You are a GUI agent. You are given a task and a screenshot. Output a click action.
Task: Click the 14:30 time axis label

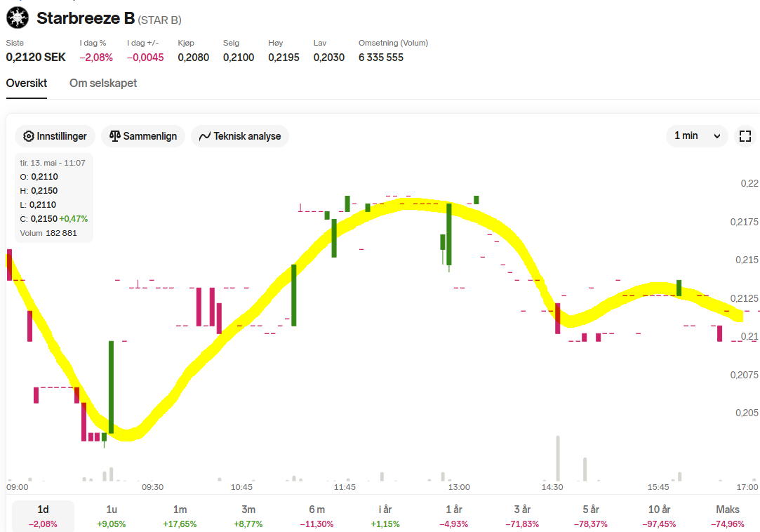point(552,487)
